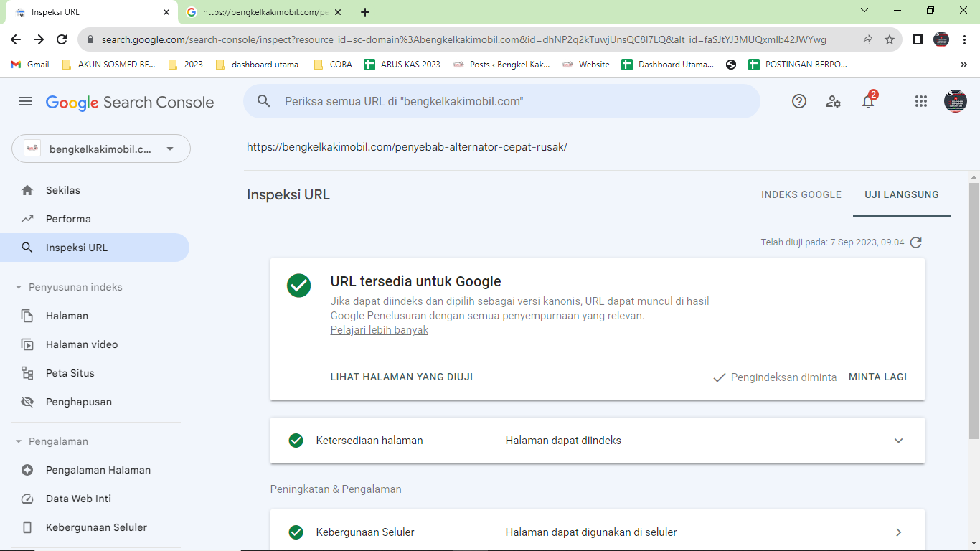980x551 pixels.
Task: Click the Chrome address bar URL
Action: [463, 39]
